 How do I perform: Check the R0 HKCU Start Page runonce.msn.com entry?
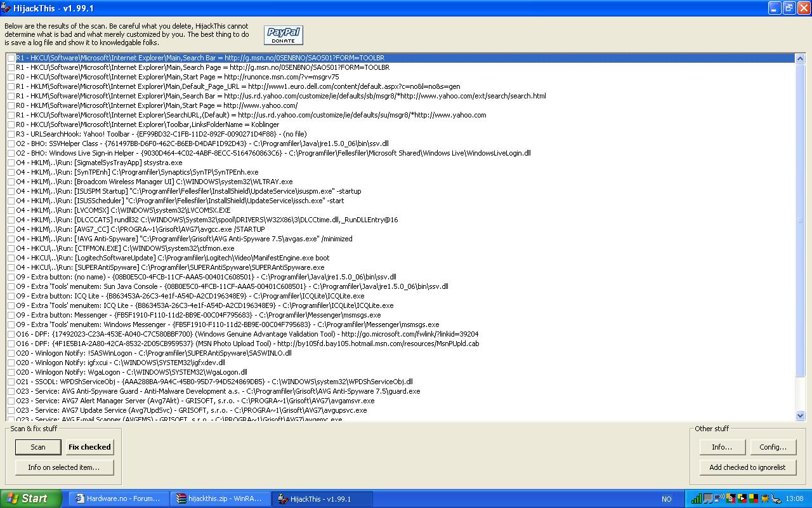pos(11,77)
